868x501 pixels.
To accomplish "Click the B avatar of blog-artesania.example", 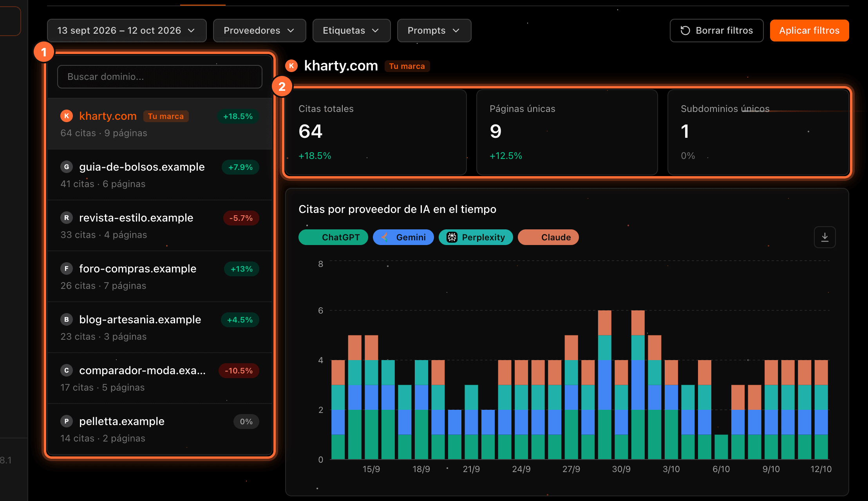I will (x=67, y=319).
